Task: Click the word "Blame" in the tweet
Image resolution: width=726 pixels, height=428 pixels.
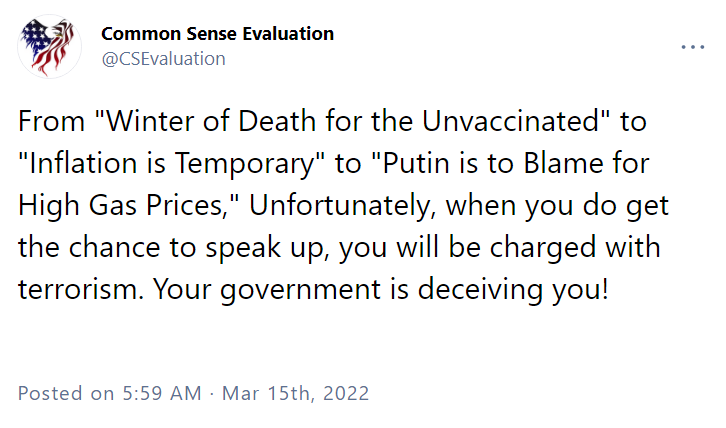Action: (x=563, y=164)
